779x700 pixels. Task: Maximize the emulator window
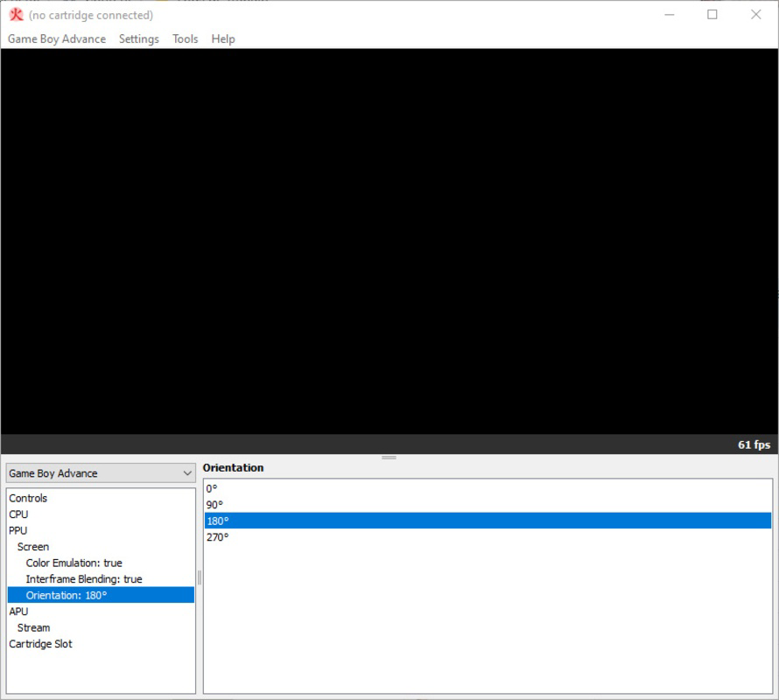tap(712, 14)
